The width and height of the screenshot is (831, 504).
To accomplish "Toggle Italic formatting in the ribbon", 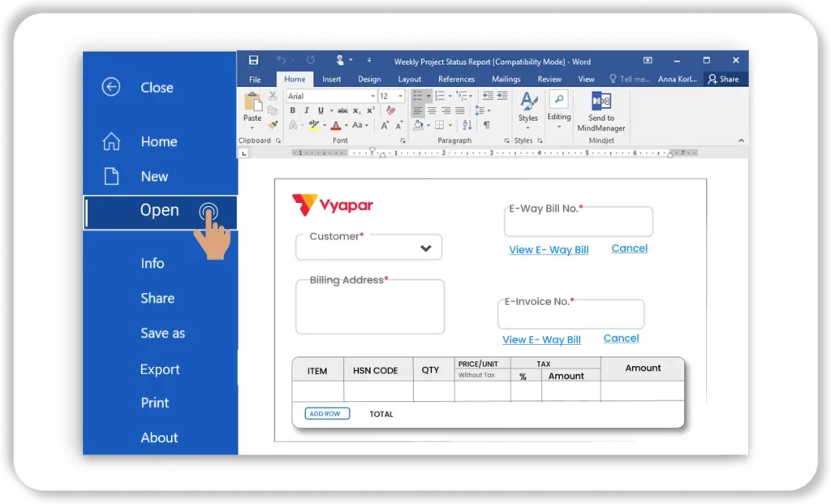I will coord(306,110).
